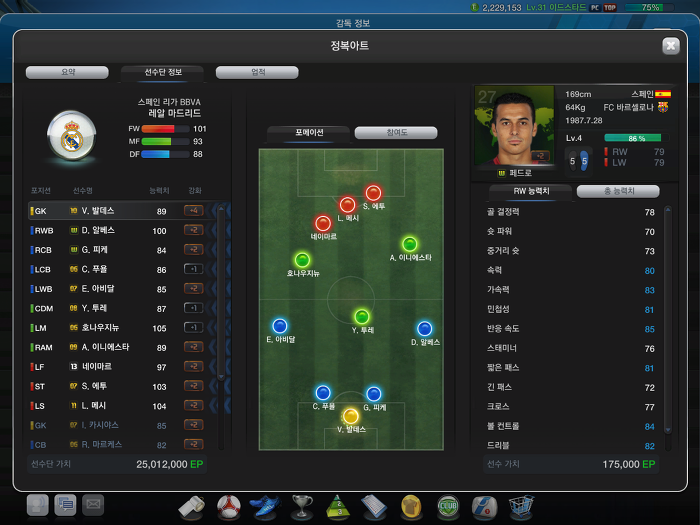Select the 참여도 tab above the pitch
700x525 pixels.
(396, 133)
